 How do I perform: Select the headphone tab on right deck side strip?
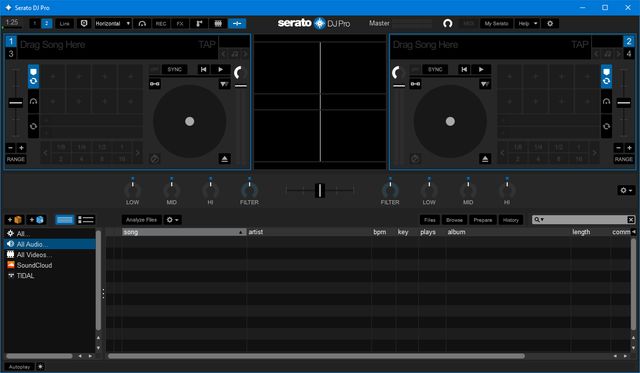pyautogui.click(x=607, y=101)
